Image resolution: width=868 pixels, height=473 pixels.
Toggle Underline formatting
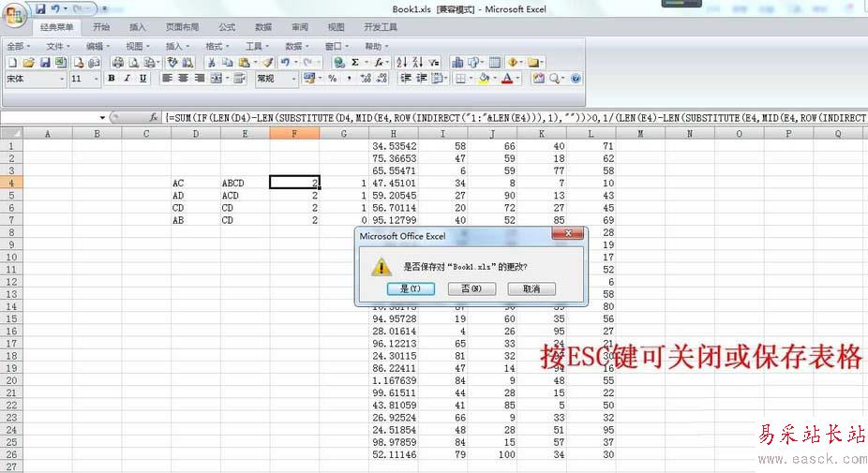click(x=142, y=79)
